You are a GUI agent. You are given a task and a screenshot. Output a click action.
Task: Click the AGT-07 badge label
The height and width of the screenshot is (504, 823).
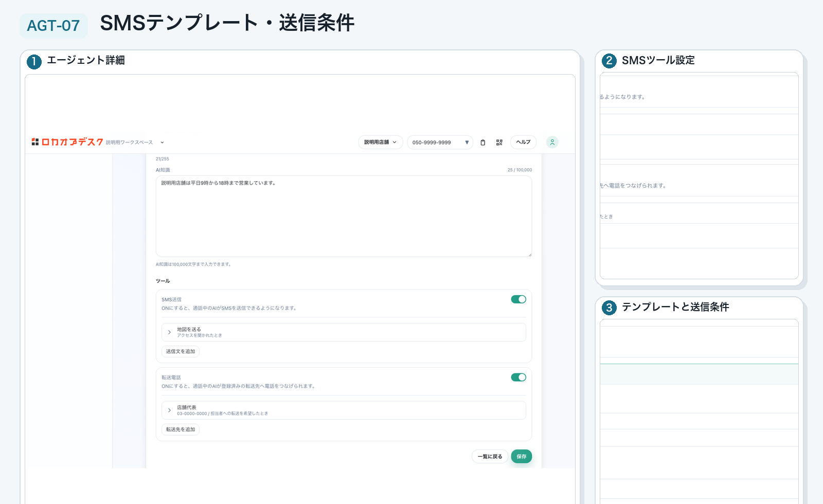pos(53,26)
